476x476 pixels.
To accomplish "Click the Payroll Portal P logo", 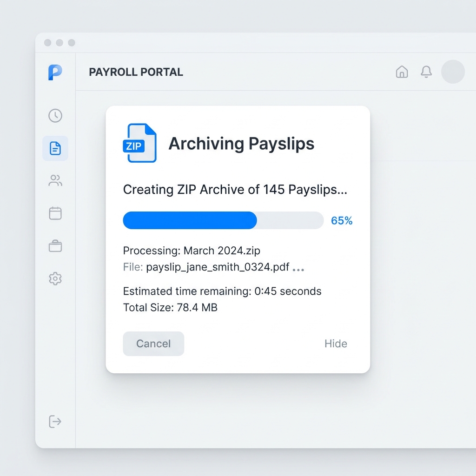I will [55, 72].
